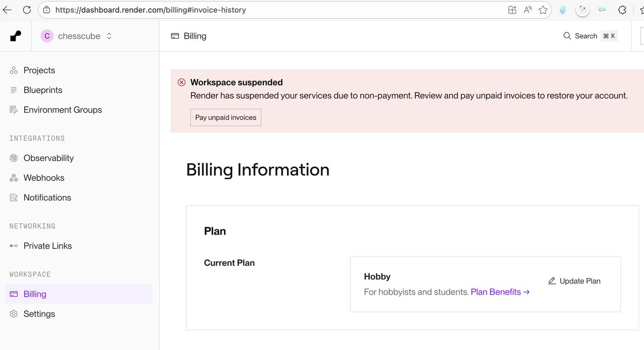Click the Environment Groups icon
This screenshot has width=644, height=350.
(x=14, y=110)
